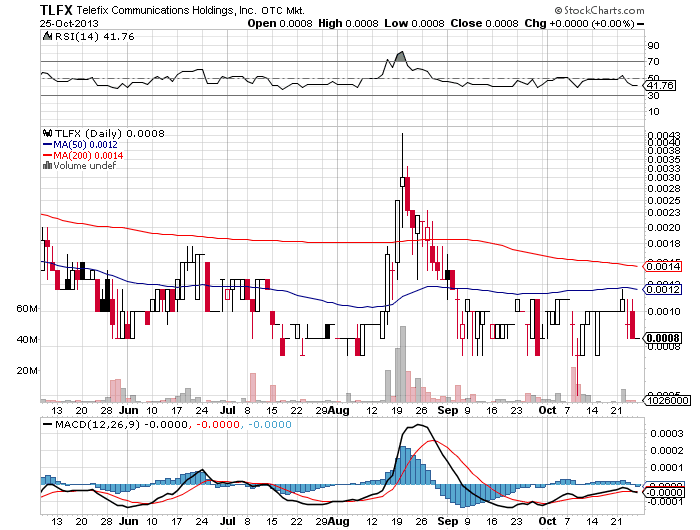Click the Low 0.0008 value in header

click(414, 23)
